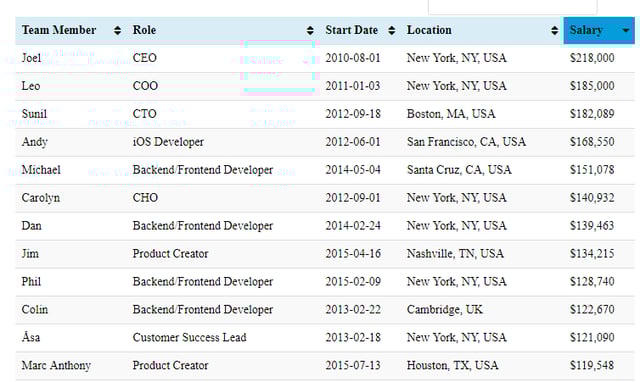
Task: Select the name Phil
Action: (x=31, y=282)
